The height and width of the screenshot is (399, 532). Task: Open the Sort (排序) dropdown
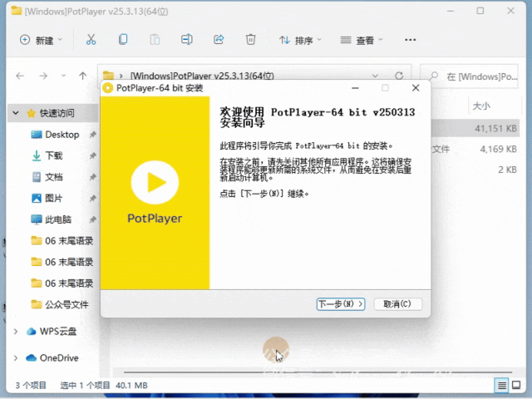pyautogui.click(x=300, y=41)
